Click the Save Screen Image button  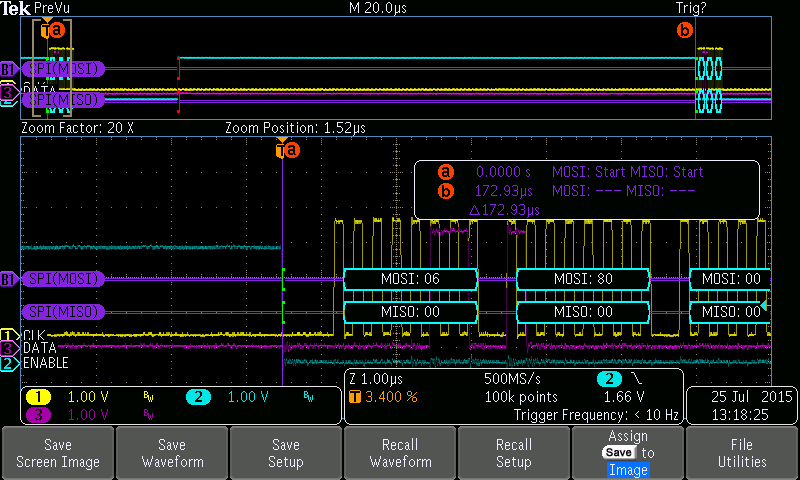58,452
